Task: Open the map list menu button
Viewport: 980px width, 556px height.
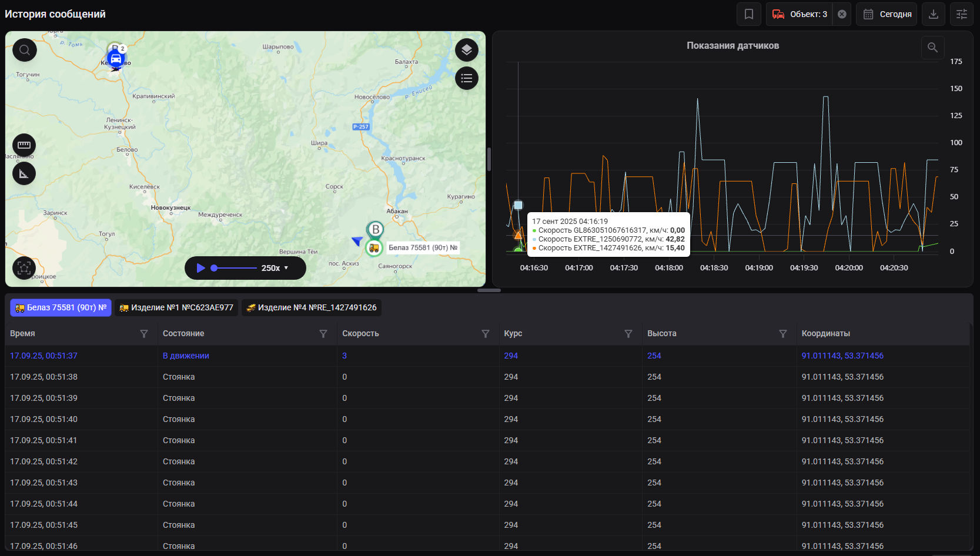Action: point(466,78)
